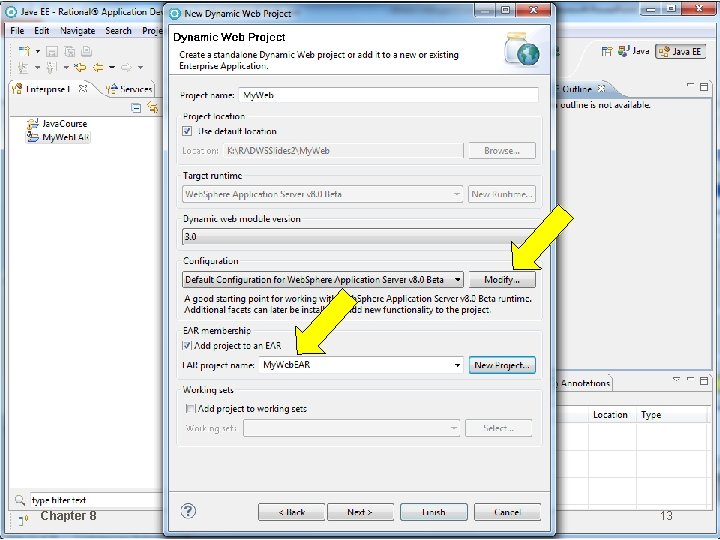The width and height of the screenshot is (720, 540).
Task: Click Collapse All in Enterprise Explorer
Action: click(x=136, y=108)
